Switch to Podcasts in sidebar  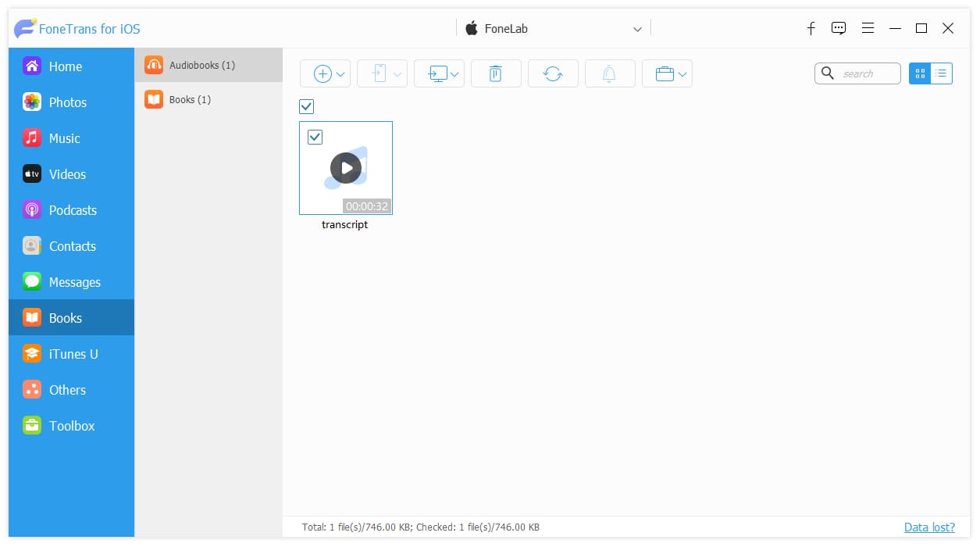pos(71,210)
